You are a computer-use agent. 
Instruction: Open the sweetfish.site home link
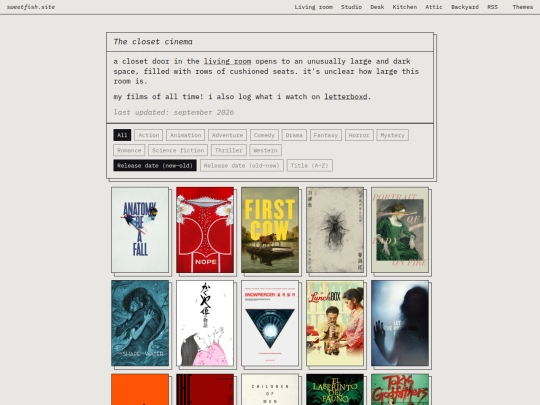click(x=31, y=7)
